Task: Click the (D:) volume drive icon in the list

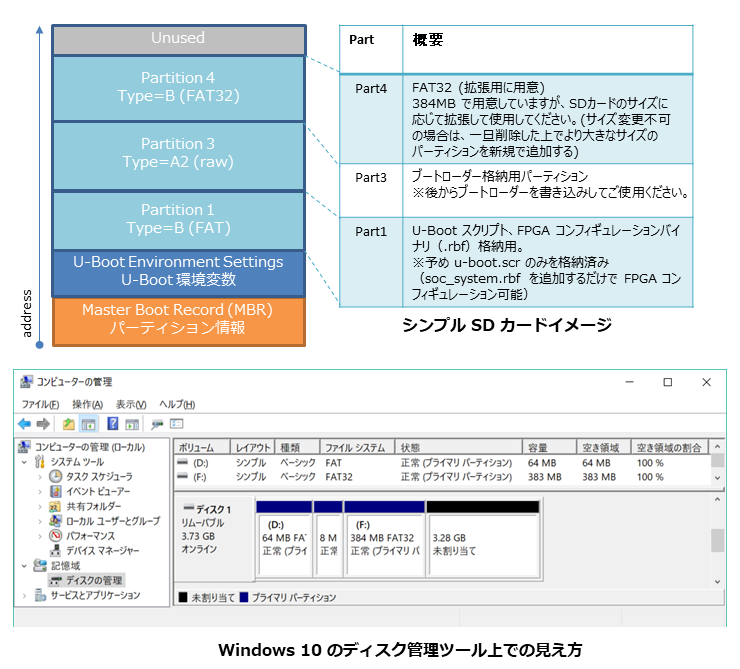Action: click(182, 462)
